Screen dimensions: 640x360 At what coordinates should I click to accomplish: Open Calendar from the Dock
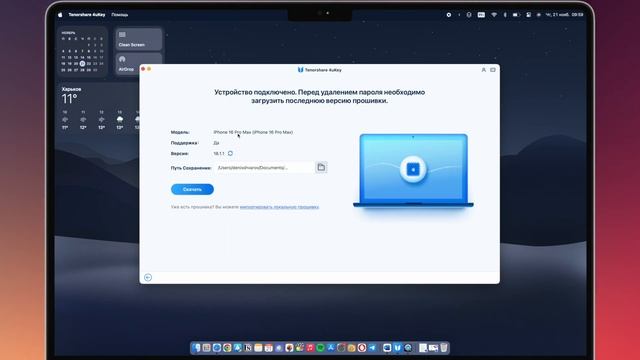(x=269, y=348)
